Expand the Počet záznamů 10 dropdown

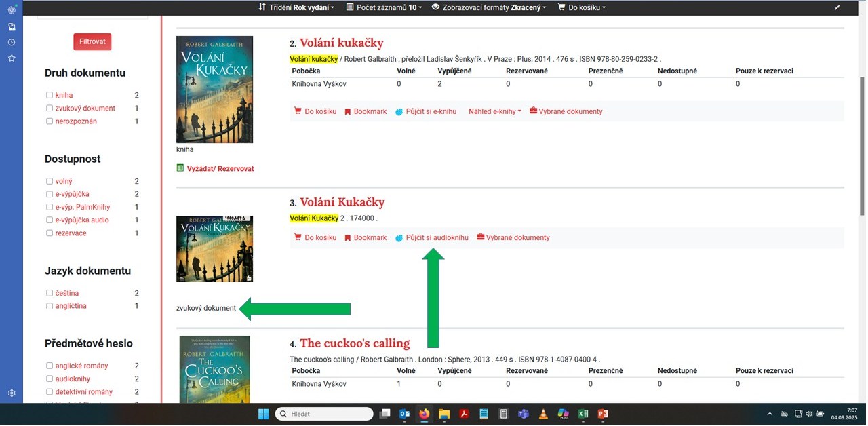click(384, 7)
